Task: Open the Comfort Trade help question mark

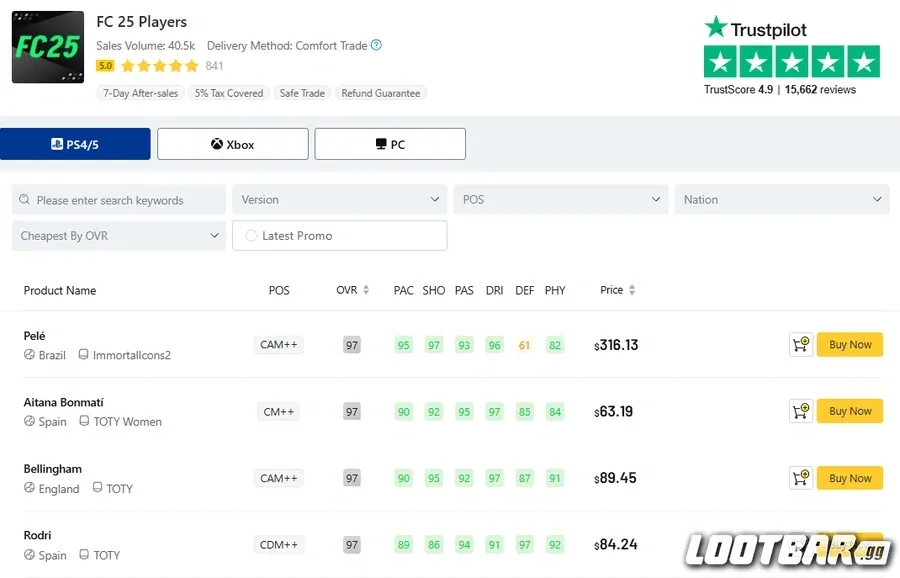Action: [376, 45]
